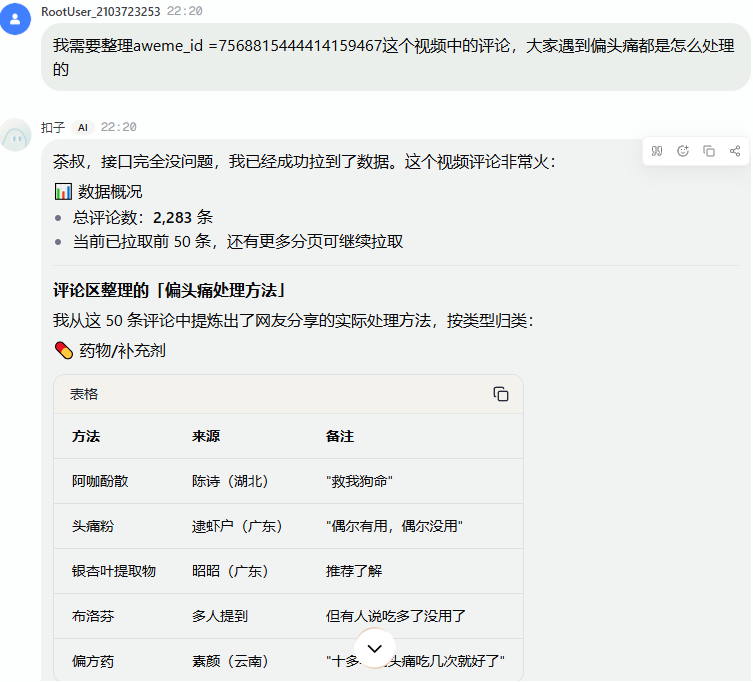This screenshot has height=682, width=753.
Task: Click the 总评论数 2,283 条 line
Action: click(143, 218)
